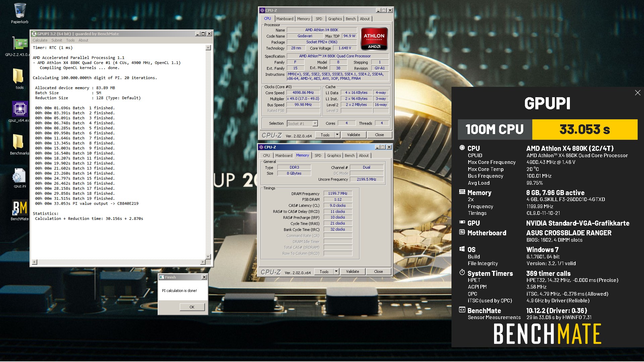Click the System Timers clock icon
This screenshot has height=362, width=644.
tap(462, 273)
